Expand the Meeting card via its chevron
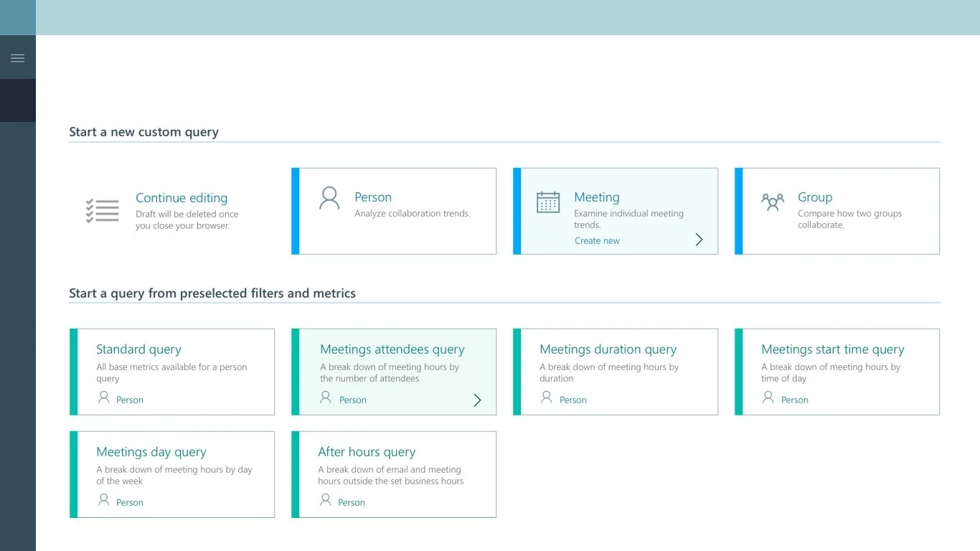Image resolution: width=980 pixels, height=551 pixels. [x=699, y=240]
